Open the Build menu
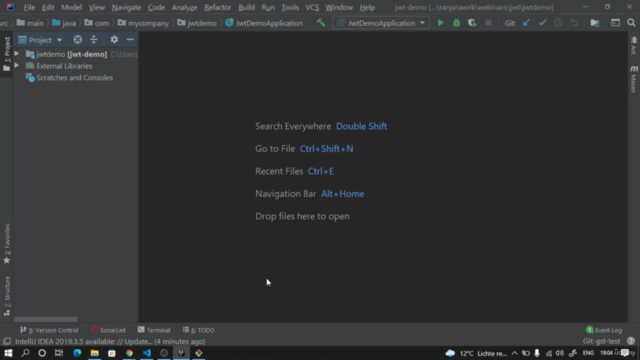This screenshot has height=360, width=640. (247, 7)
